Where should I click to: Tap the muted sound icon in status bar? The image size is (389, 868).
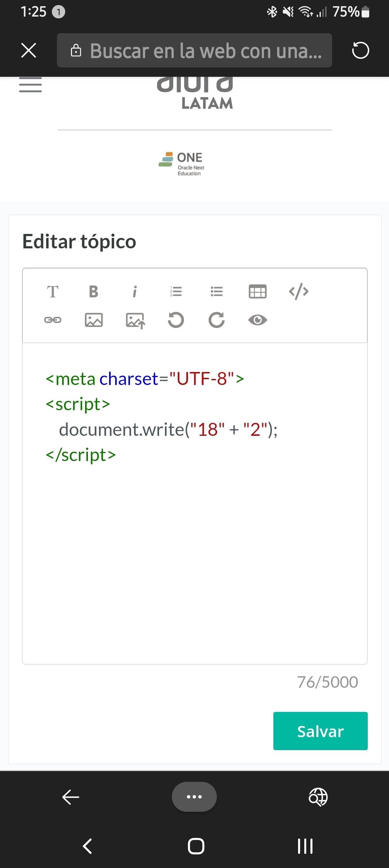288,12
